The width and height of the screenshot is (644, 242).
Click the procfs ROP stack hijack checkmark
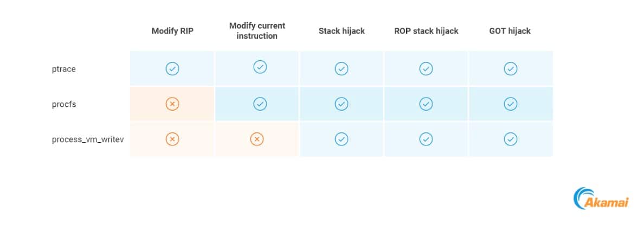[426, 104]
